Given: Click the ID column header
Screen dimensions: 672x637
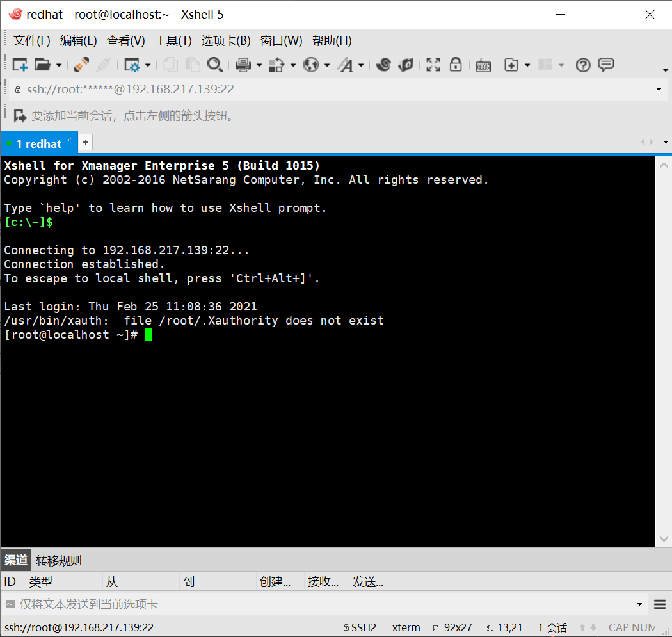Looking at the screenshot, I should [13, 581].
